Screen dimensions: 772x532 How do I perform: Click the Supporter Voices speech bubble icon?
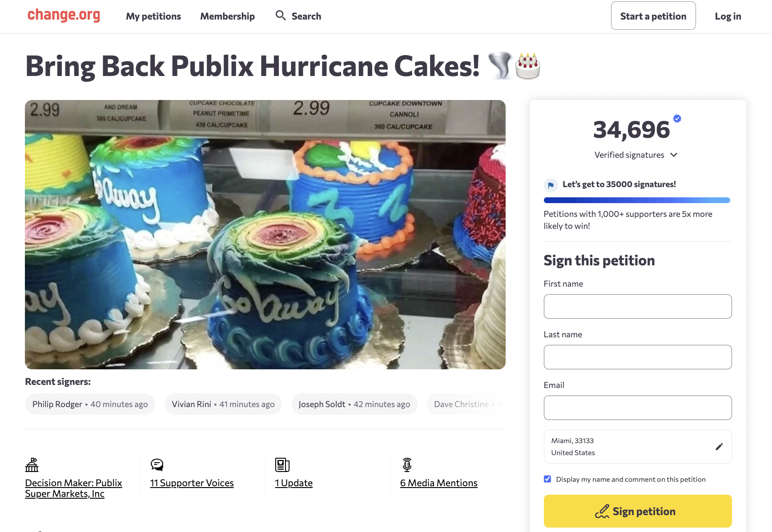[157, 465]
